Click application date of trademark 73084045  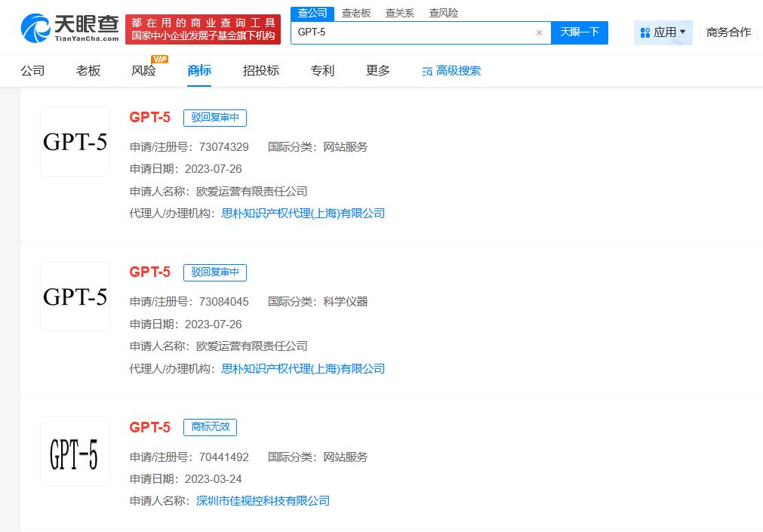click(213, 324)
